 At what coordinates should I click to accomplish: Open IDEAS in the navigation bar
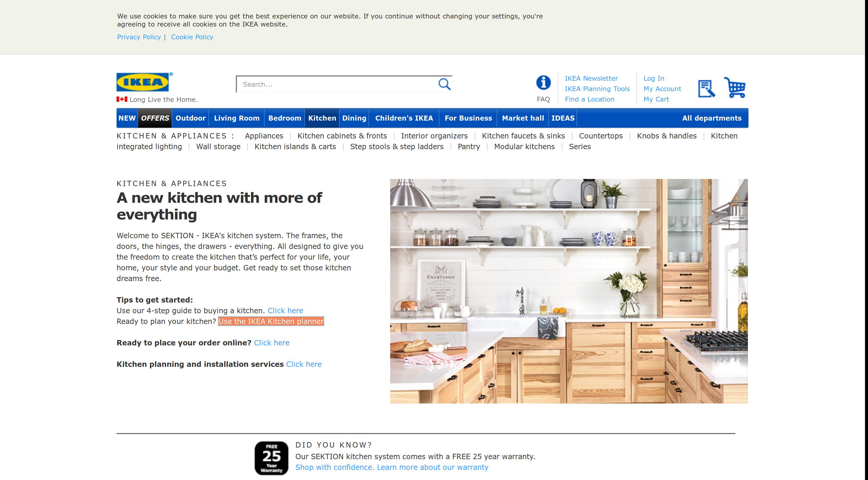(x=563, y=118)
